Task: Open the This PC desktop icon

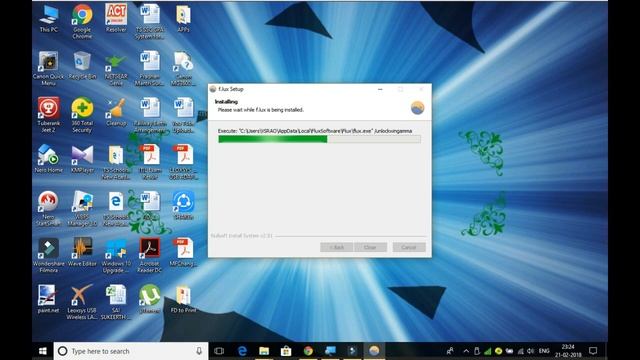Action: tap(49, 18)
